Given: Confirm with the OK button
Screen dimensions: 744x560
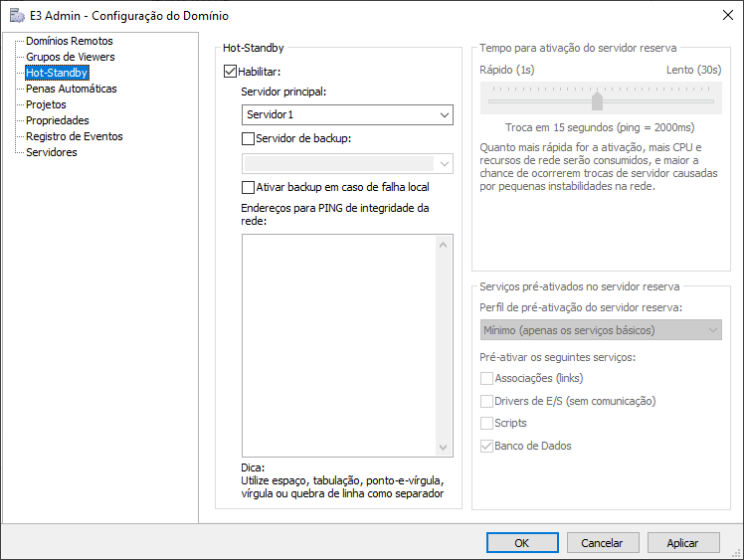Looking at the screenshot, I should coord(522,543).
